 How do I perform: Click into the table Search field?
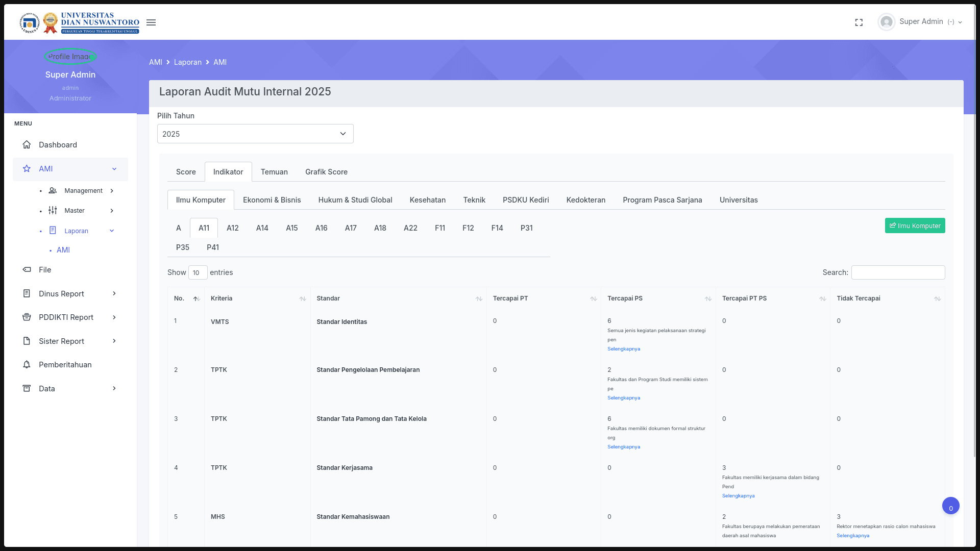tap(898, 272)
